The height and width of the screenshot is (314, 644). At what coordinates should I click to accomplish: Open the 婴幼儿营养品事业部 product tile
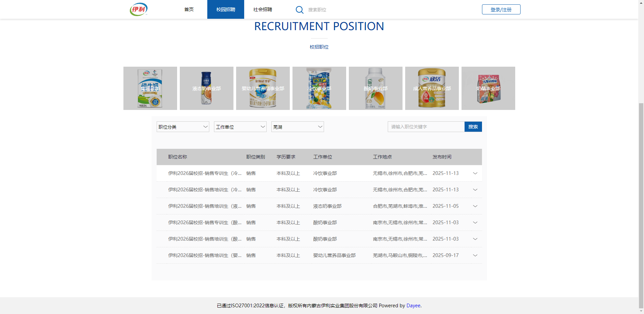[x=263, y=88]
